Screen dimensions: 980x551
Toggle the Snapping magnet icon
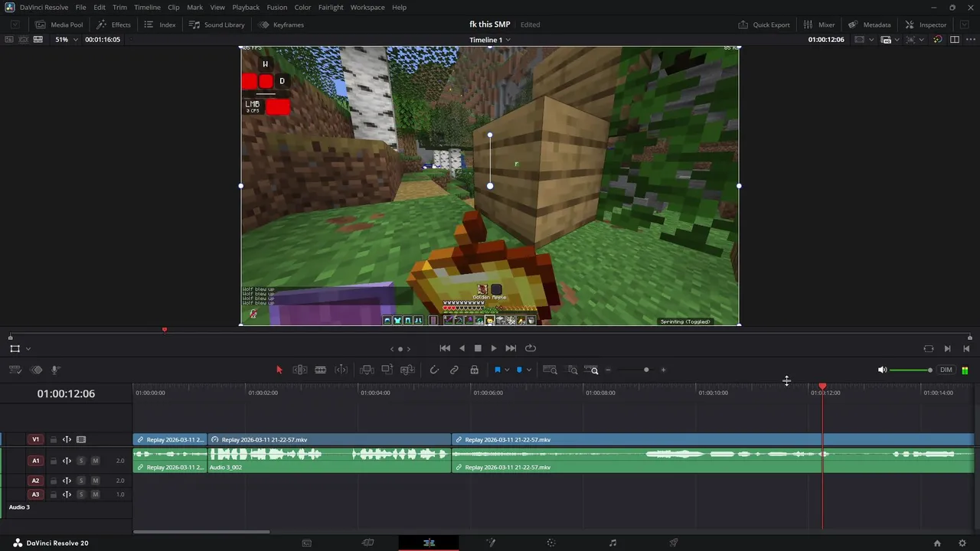point(434,370)
